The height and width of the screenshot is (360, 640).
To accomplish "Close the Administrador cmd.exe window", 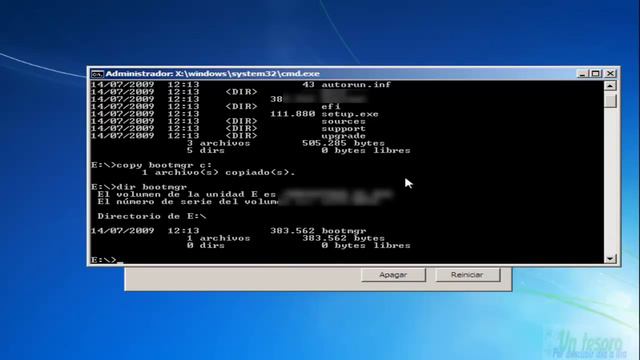I will 610,73.
